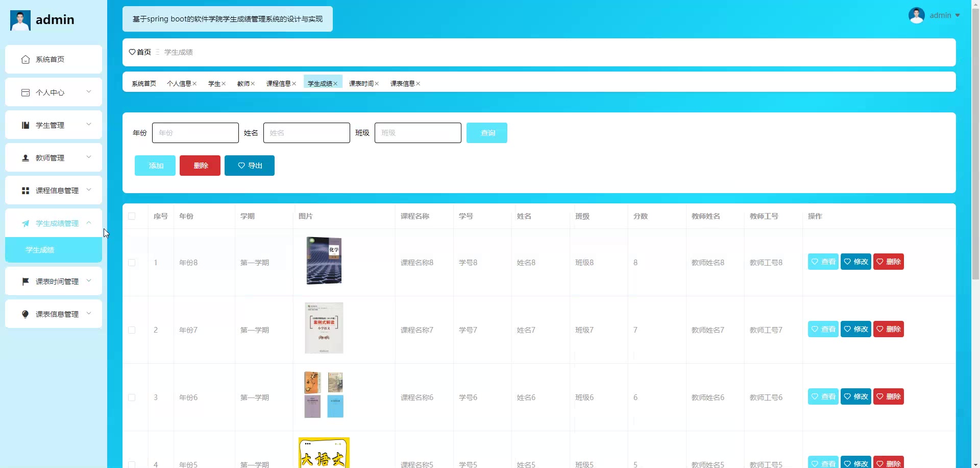The width and height of the screenshot is (980, 468).
Task: Select all rows with the header checkbox
Action: (x=132, y=216)
